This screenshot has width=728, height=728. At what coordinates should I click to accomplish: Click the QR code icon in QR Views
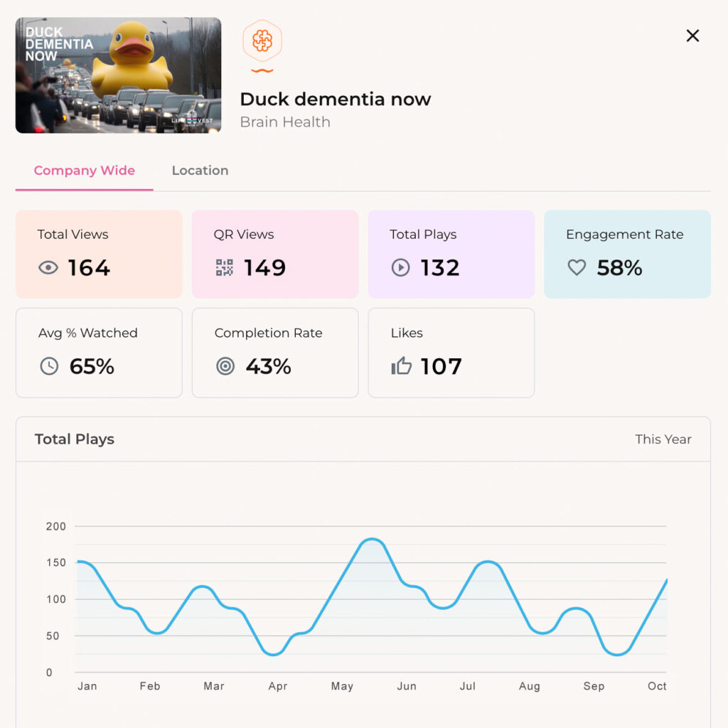[x=224, y=268]
